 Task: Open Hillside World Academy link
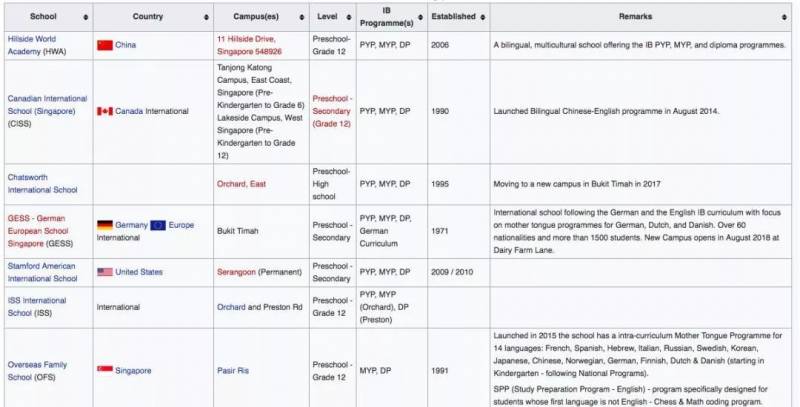pyautogui.click(x=36, y=39)
